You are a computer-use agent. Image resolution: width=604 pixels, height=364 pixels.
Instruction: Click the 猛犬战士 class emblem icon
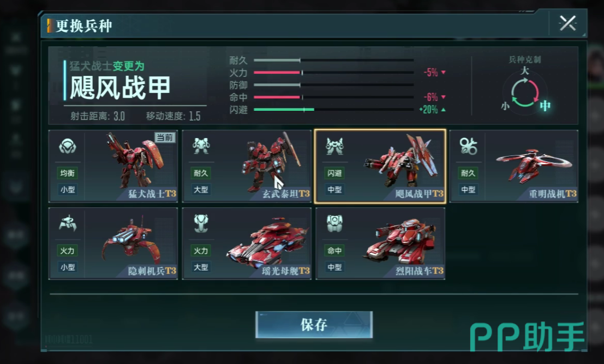(x=68, y=146)
